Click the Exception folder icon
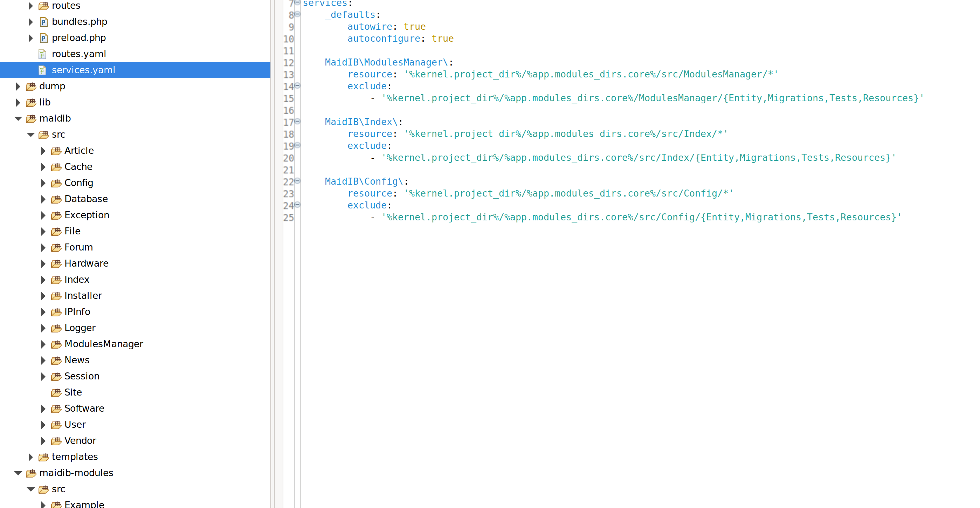Image resolution: width=980 pixels, height=508 pixels. coord(56,215)
